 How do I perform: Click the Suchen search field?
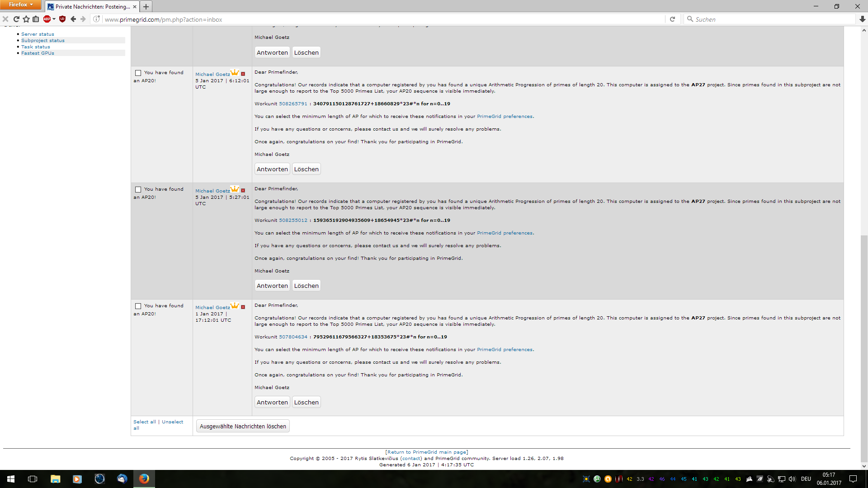(769, 19)
